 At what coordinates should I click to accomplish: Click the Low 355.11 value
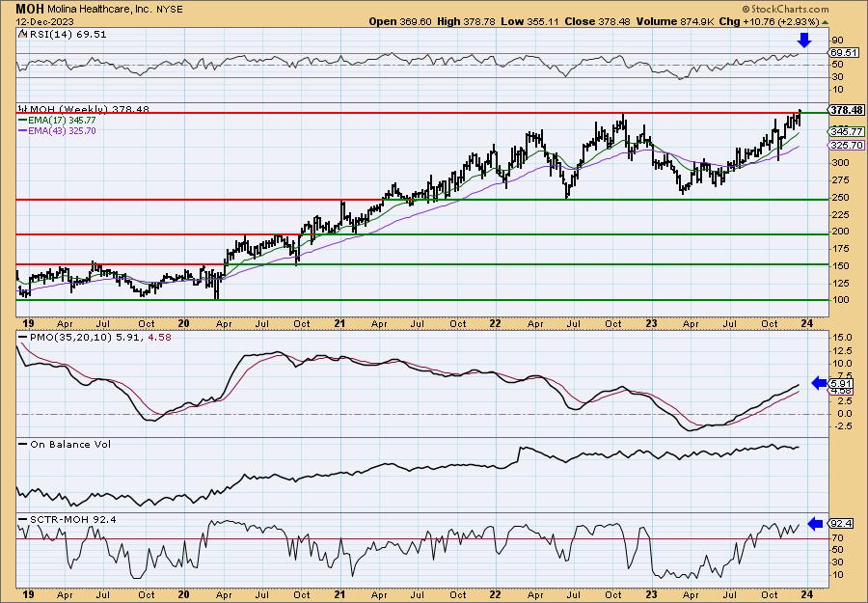pos(530,21)
